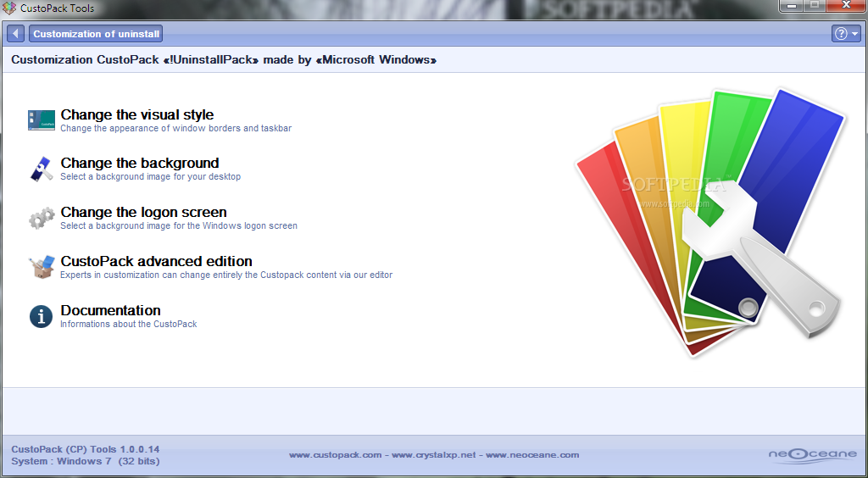Image resolution: width=868 pixels, height=478 pixels.
Task: Click the logon screen gears icon
Action: 42,218
